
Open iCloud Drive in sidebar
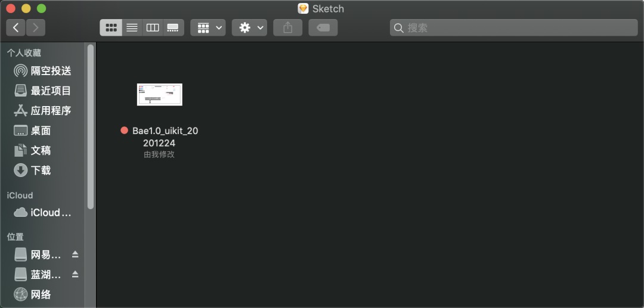click(43, 213)
